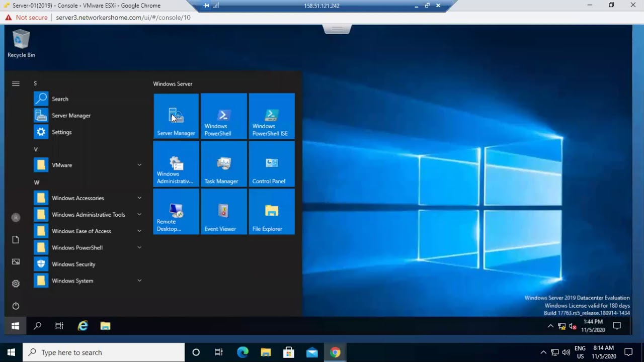The height and width of the screenshot is (362, 644).
Task: Launch the Task Manager tile
Action: pos(224,164)
